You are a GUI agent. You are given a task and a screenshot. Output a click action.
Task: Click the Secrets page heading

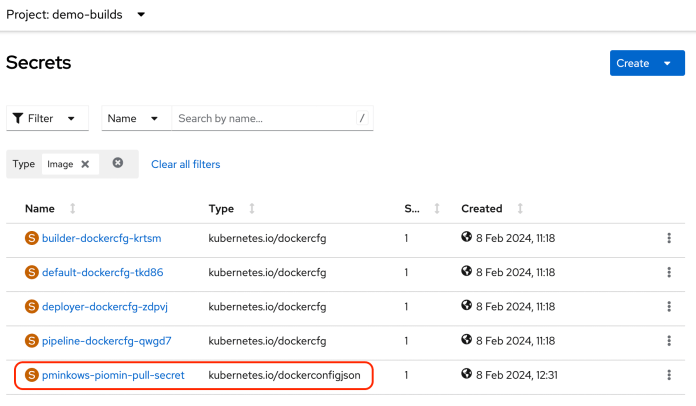(39, 63)
